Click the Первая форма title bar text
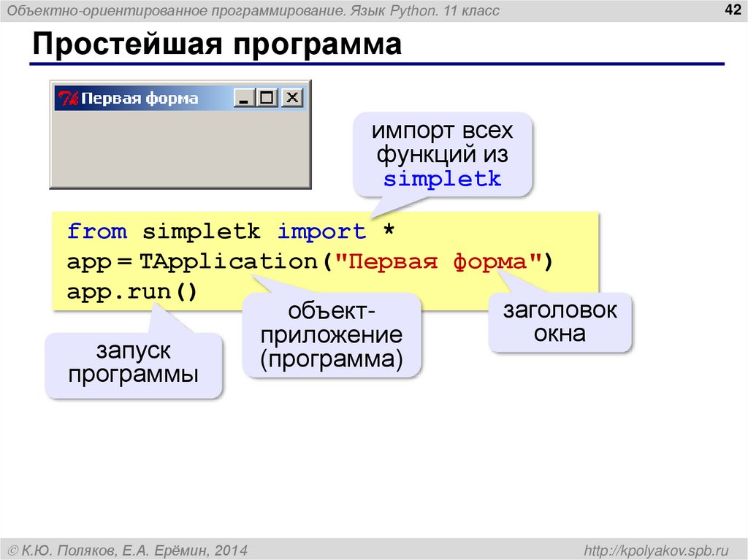Screen dimensions: 748x560 (140, 99)
